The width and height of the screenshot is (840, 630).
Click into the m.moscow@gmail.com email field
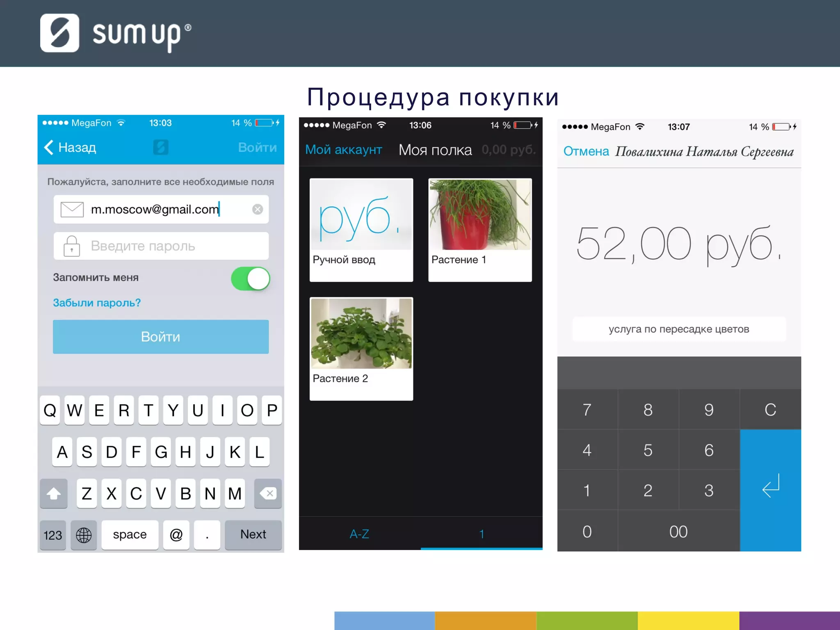161,210
